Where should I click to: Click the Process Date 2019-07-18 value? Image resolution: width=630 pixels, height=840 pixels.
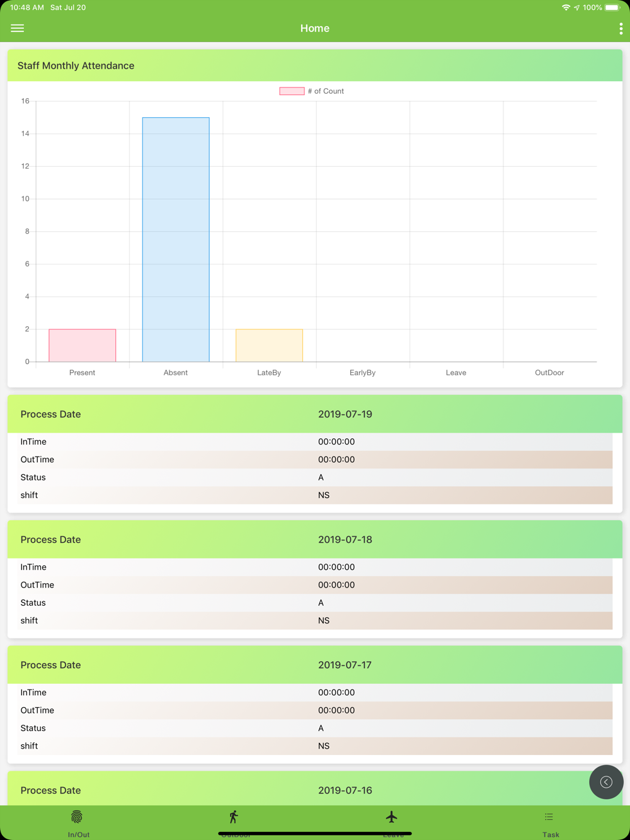click(345, 540)
